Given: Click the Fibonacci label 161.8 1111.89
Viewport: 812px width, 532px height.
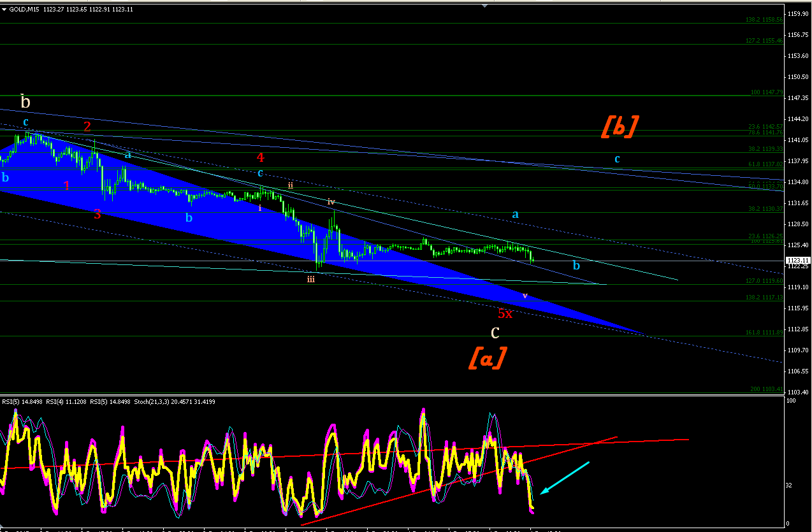Looking at the screenshot, I should (764, 332).
